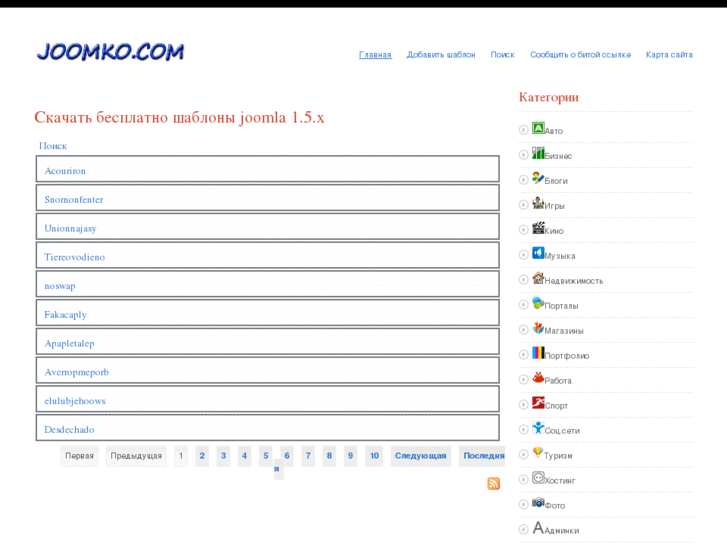Screen dimensions: 727x545
Task: Click the Последняя pagination button
Action: (x=482, y=456)
